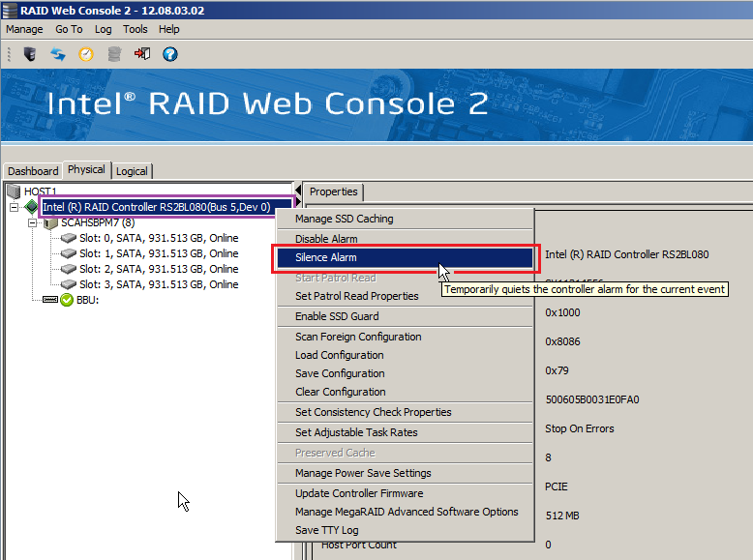Select Slot: 1, SATA, 931.513 GB drive

[x=159, y=253]
